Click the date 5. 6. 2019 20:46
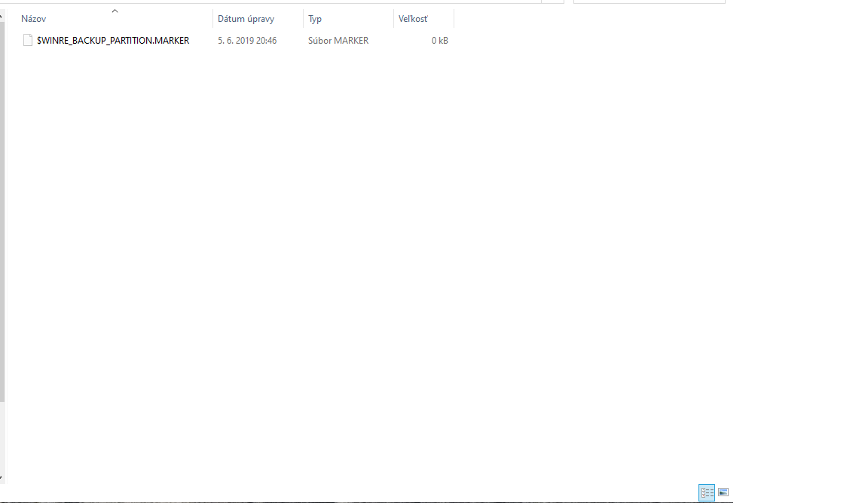Screen dimensions: 868x503 (247, 41)
